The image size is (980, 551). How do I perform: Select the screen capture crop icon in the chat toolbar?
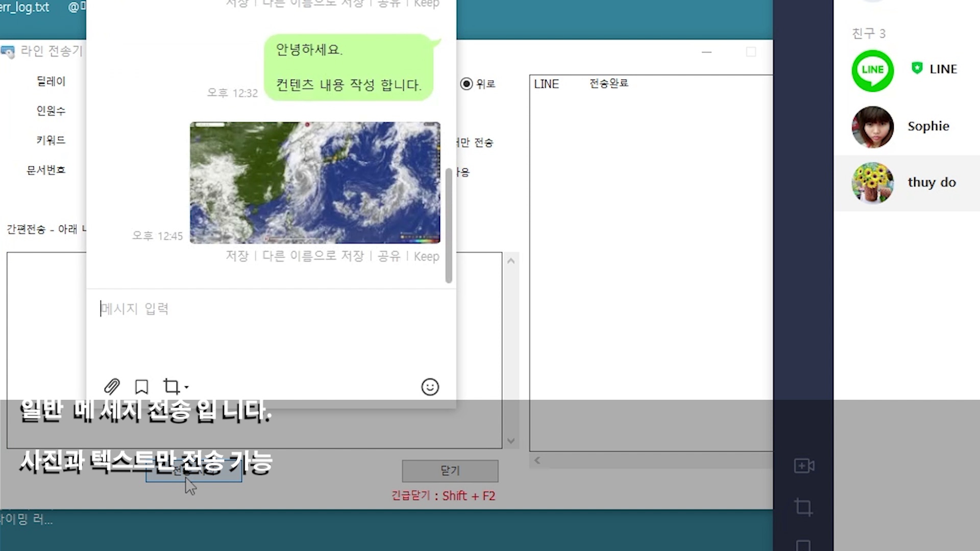pyautogui.click(x=171, y=386)
